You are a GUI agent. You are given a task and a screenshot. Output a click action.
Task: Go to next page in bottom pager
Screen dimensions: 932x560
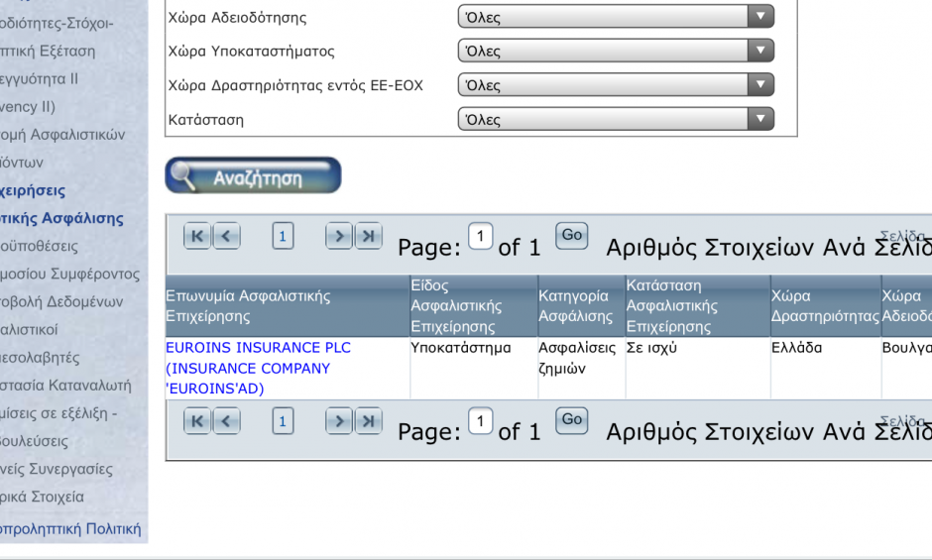point(339,421)
